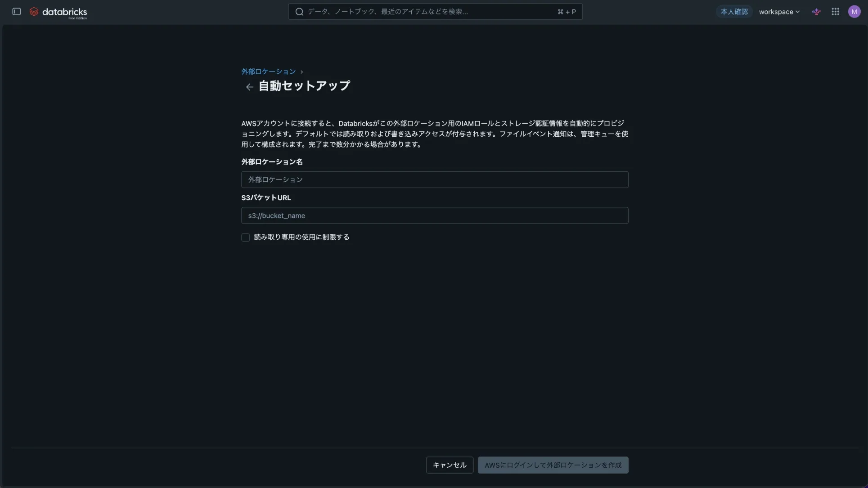Click the 外部ロケーション名 label
Screen dimensions: 868x488
[272, 162]
